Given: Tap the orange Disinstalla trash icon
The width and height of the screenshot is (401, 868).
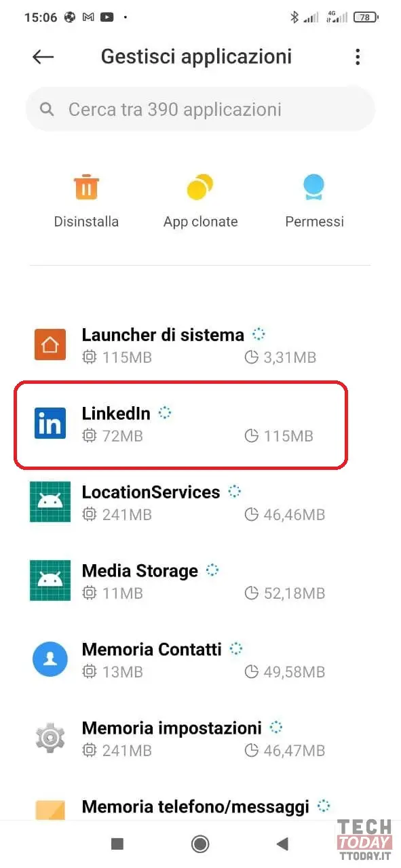Looking at the screenshot, I should 86,187.
